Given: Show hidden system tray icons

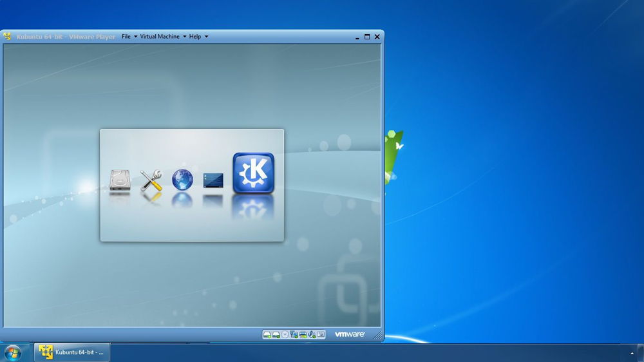Looking at the screenshot, I should 632,353.
